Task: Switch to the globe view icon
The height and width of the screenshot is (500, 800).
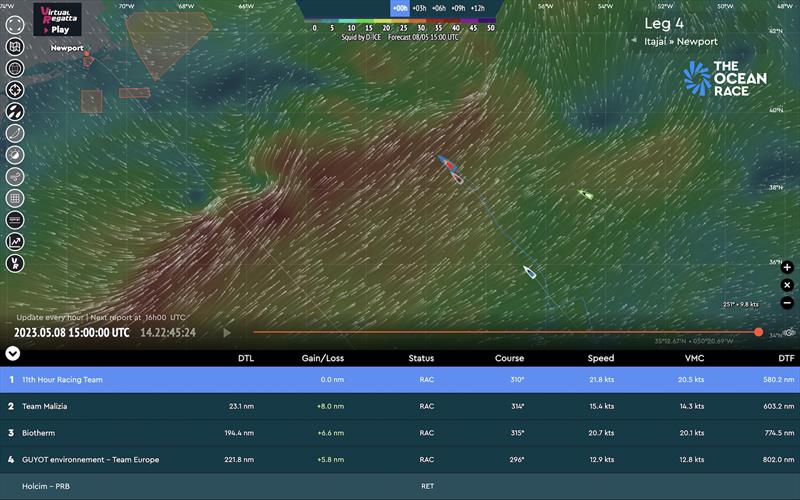Action: 15,68
